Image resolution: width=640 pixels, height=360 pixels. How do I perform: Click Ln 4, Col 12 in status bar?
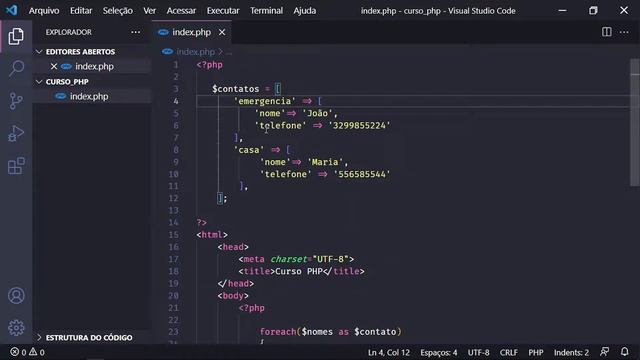click(x=389, y=352)
